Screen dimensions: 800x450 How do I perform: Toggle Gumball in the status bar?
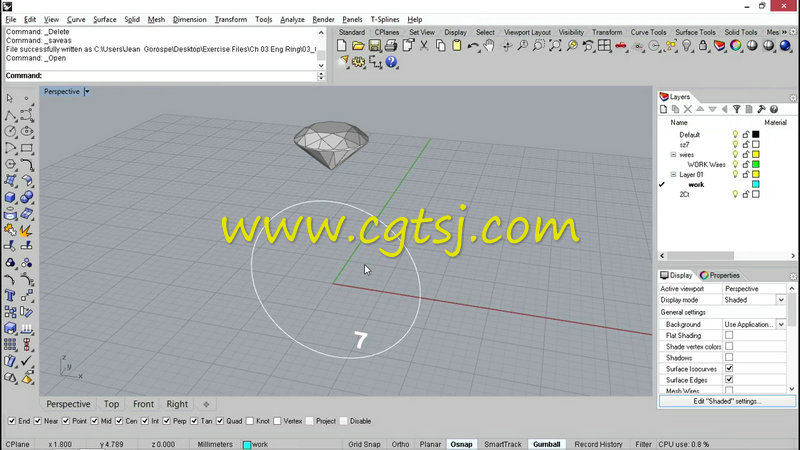pos(546,444)
